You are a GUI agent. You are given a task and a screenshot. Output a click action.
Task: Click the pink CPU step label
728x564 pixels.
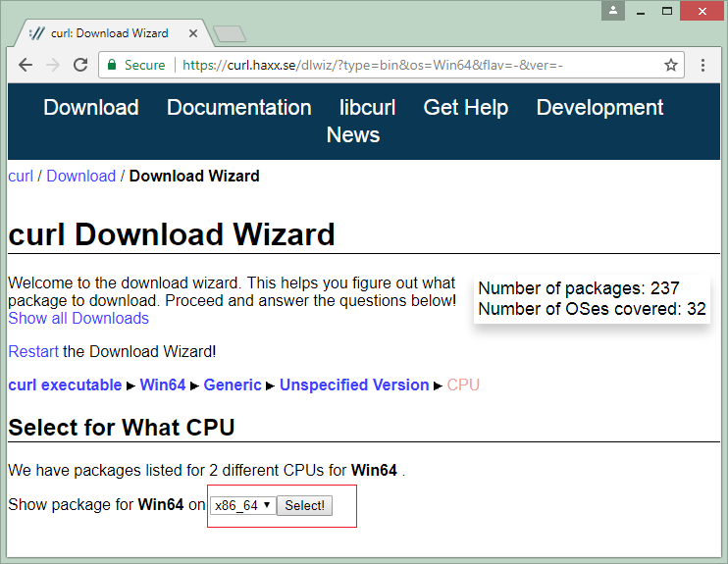[463, 385]
